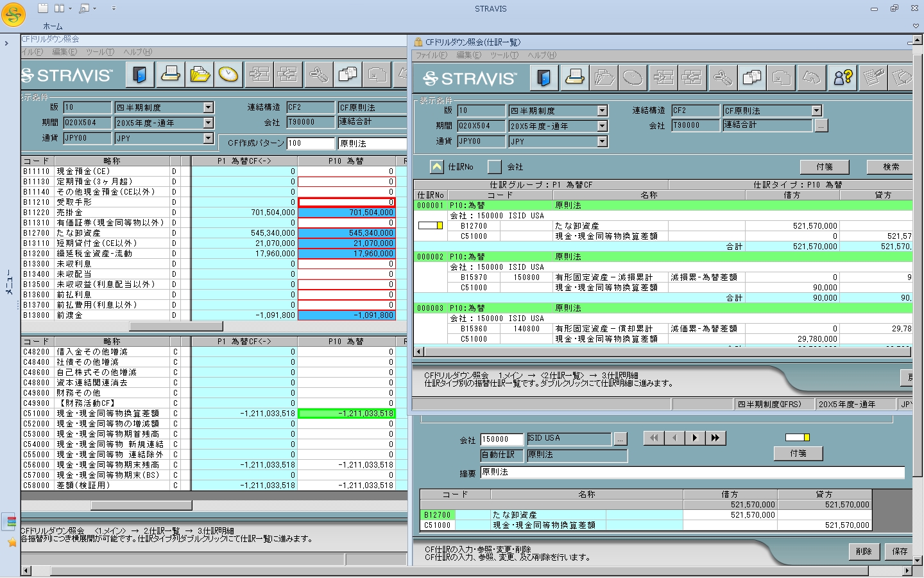Click the blue door exit icon in left window

[x=139, y=75]
